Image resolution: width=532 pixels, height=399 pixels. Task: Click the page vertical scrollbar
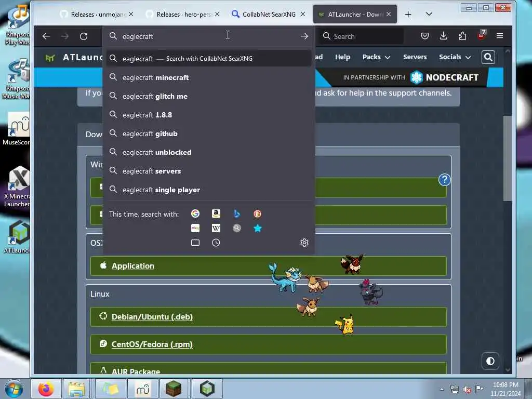pos(507,158)
